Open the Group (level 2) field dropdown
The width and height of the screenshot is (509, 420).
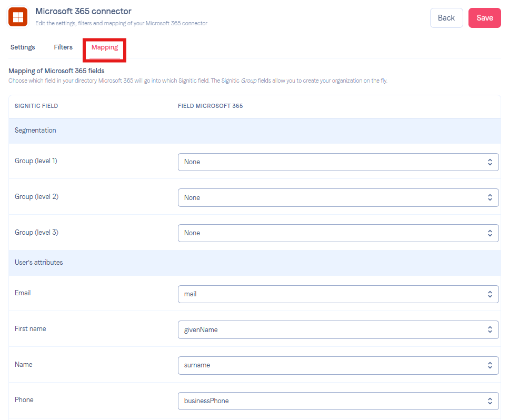(338, 197)
